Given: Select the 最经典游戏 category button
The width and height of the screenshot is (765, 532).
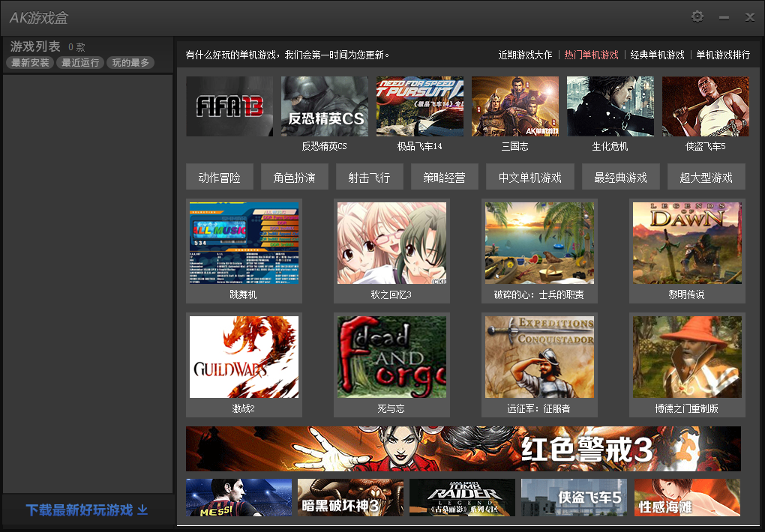Looking at the screenshot, I should [620, 178].
